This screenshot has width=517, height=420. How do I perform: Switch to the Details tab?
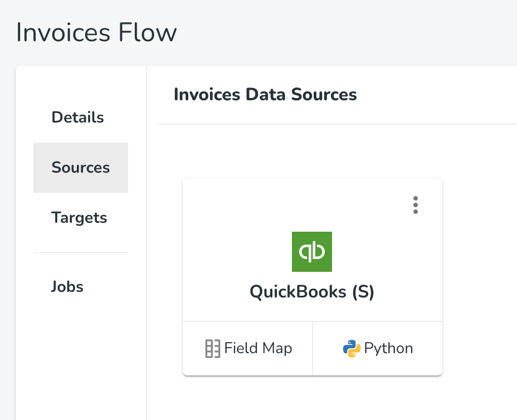78,118
